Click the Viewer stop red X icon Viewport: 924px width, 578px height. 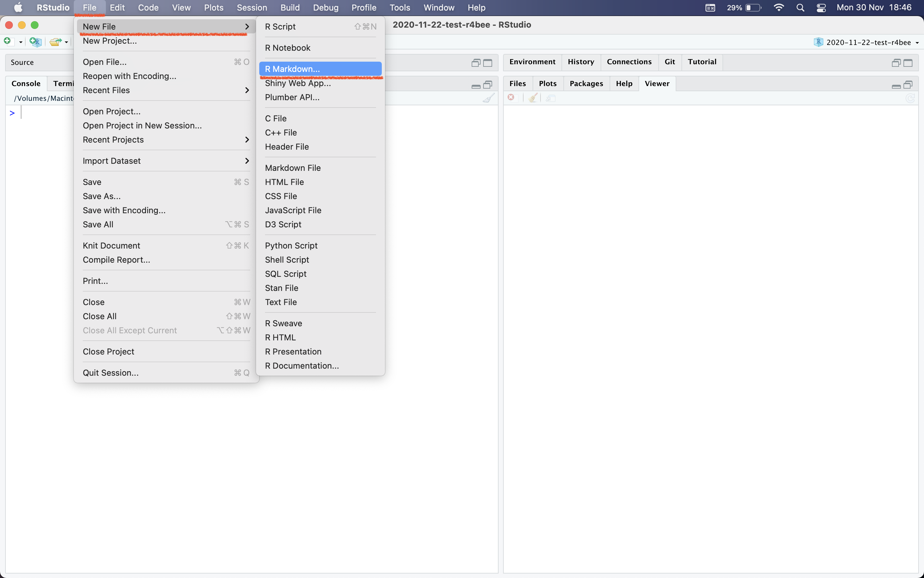(x=511, y=98)
